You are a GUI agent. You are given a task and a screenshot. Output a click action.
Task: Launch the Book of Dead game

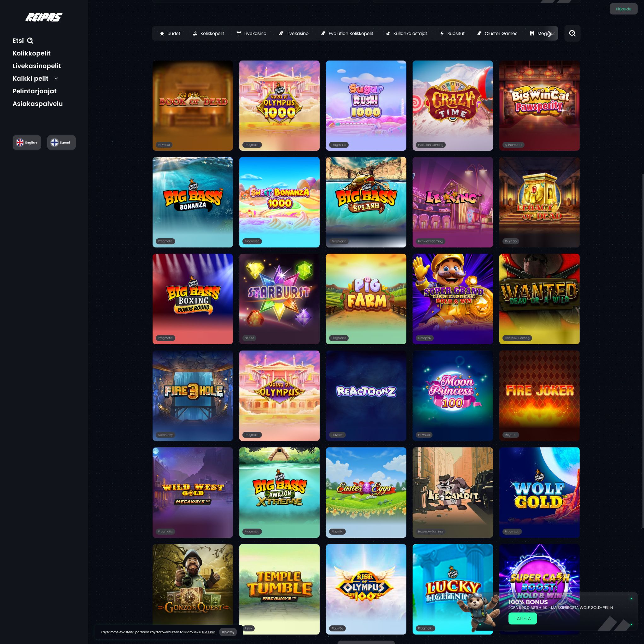point(193,105)
